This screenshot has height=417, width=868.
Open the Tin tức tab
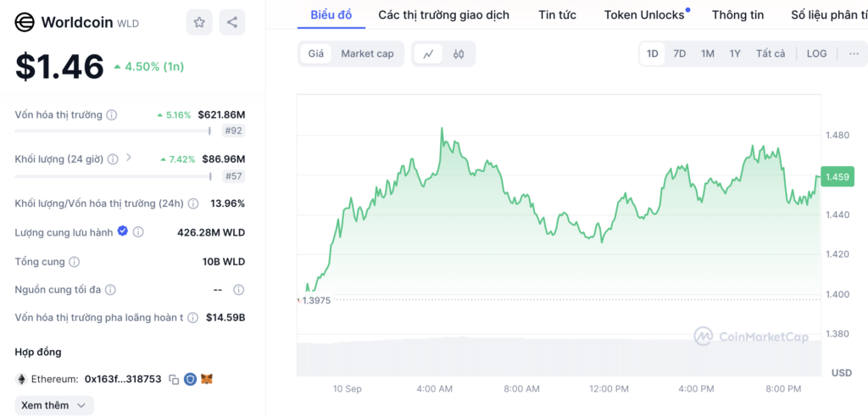pos(558,15)
